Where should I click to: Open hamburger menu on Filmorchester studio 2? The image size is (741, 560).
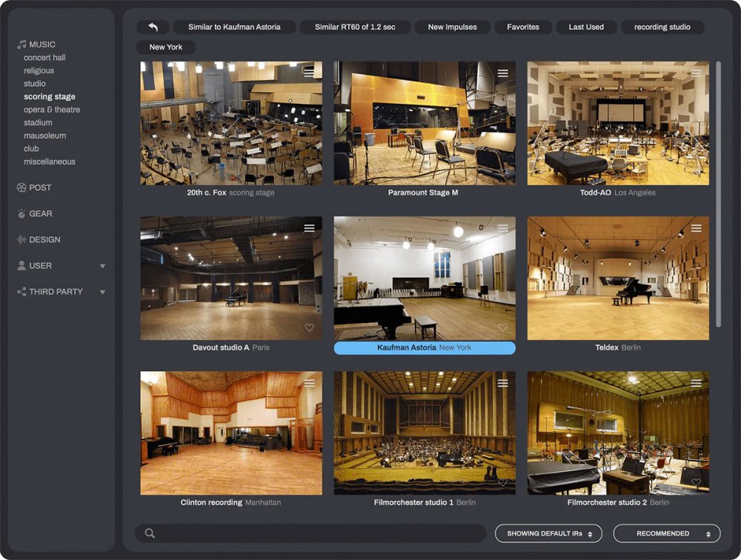696,383
